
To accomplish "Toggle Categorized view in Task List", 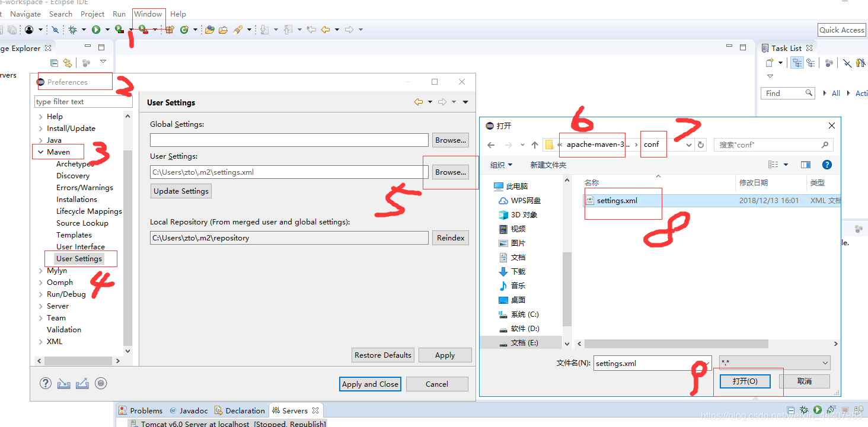I will tap(797, 63).
